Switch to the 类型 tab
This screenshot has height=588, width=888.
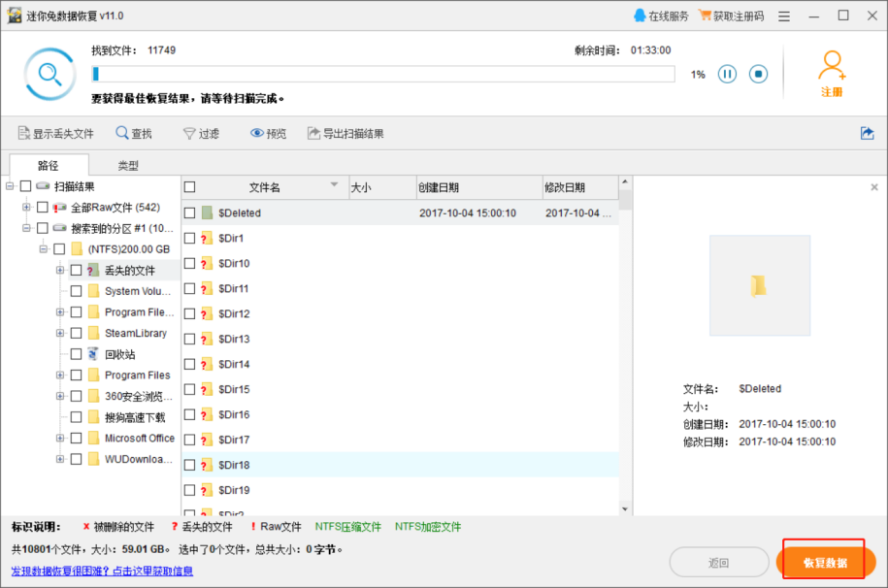[x=128, y=165]
